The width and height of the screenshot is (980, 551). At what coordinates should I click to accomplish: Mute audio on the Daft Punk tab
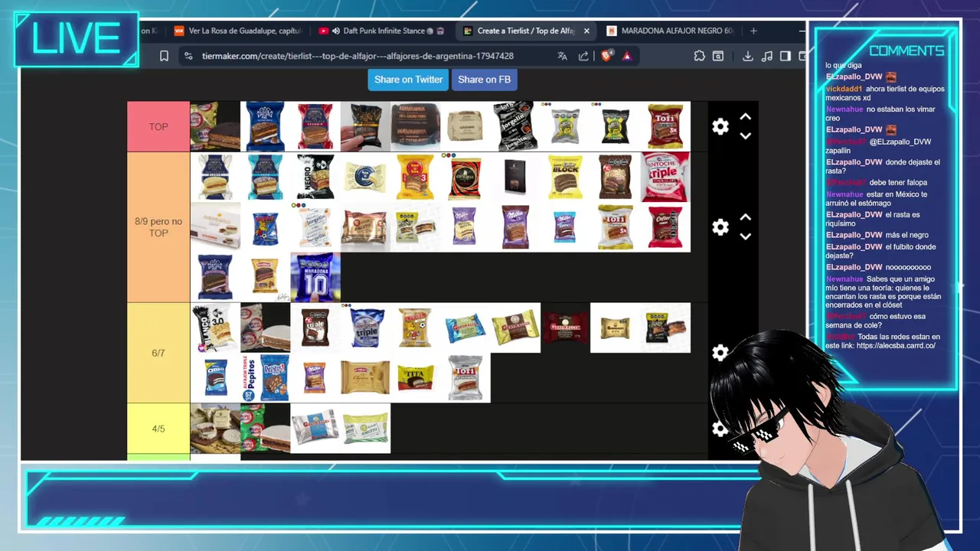[336, 31]
